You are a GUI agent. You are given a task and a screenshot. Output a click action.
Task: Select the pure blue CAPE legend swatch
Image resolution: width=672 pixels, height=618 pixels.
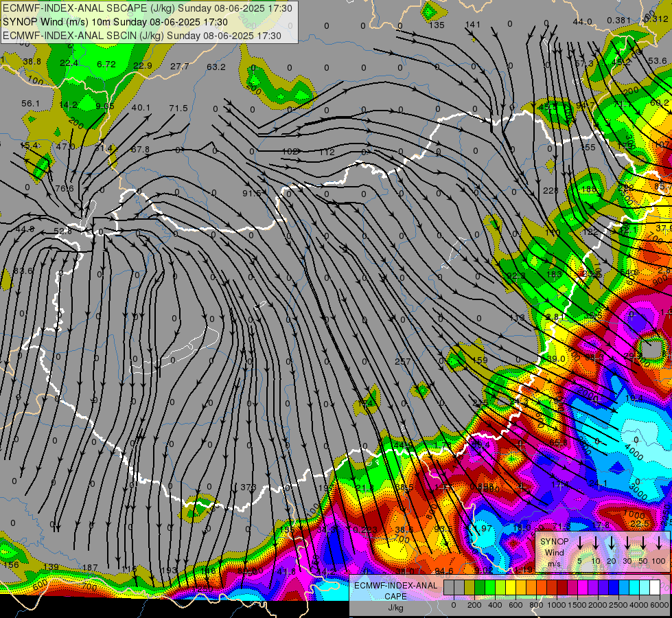tap(613, 588)
